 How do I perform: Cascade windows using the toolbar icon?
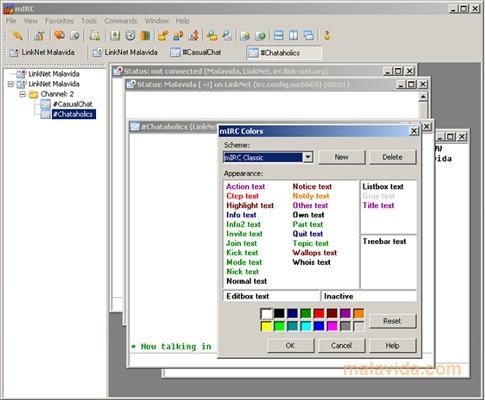click(309, 35)
